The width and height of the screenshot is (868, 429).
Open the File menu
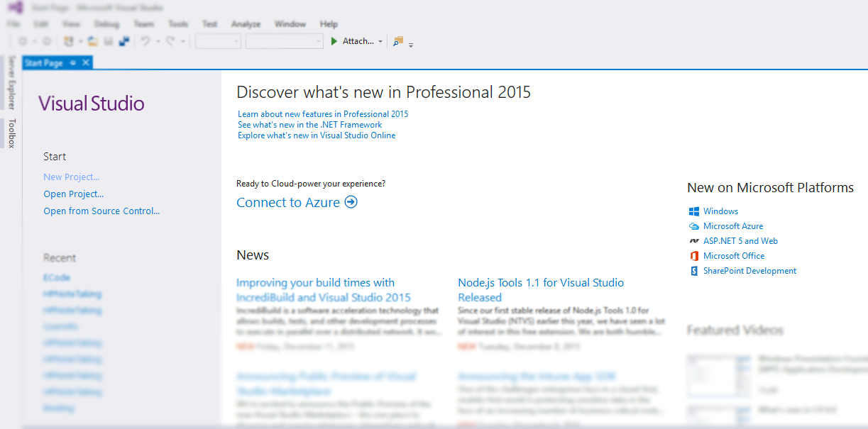point(13,24)
